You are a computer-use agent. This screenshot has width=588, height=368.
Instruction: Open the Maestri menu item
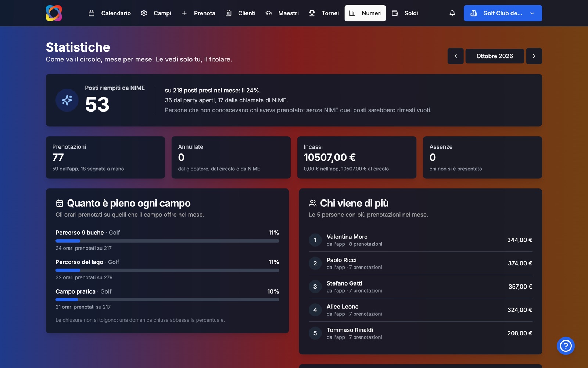(282, 13)
